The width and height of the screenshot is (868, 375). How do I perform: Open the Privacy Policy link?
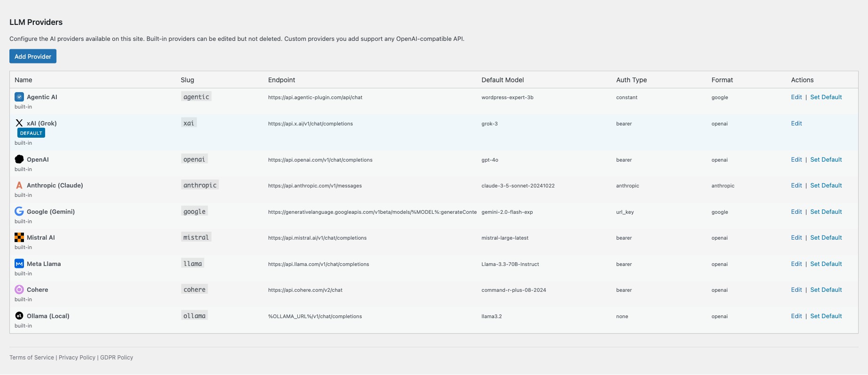[x=77, y=357]
